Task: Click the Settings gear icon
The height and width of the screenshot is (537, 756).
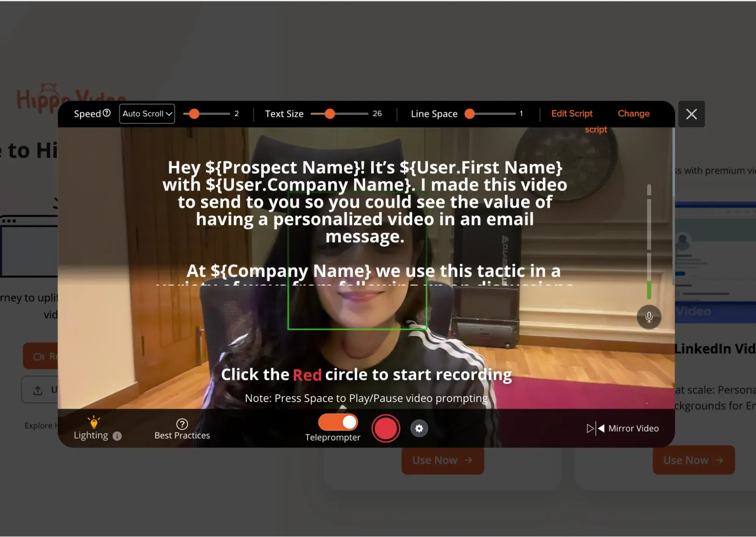Action: (419, 428)
